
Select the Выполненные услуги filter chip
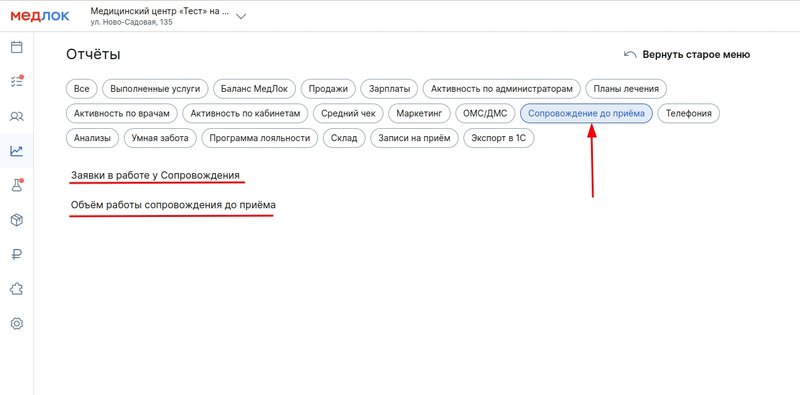pos(155,89)
